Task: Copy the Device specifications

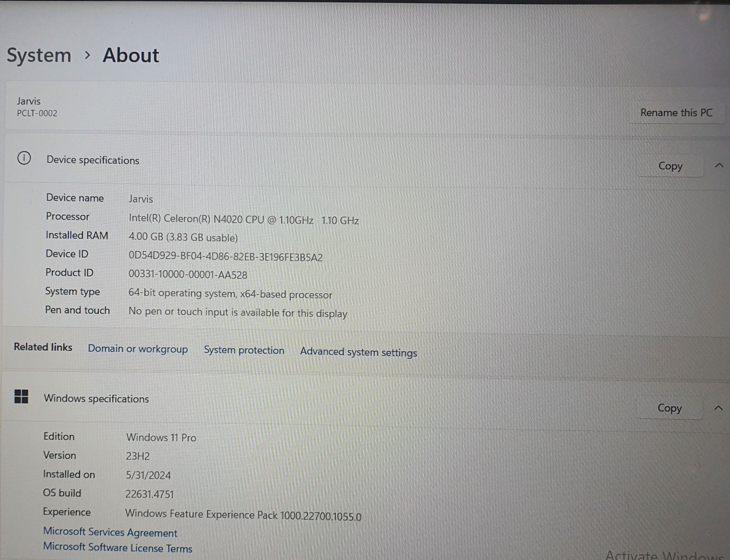Action: 670,166
